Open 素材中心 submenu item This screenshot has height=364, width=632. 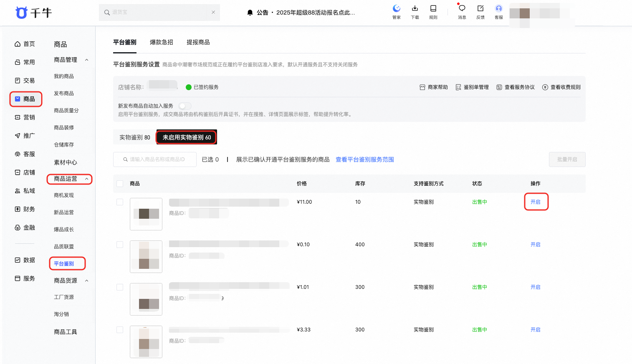(66, 162)
